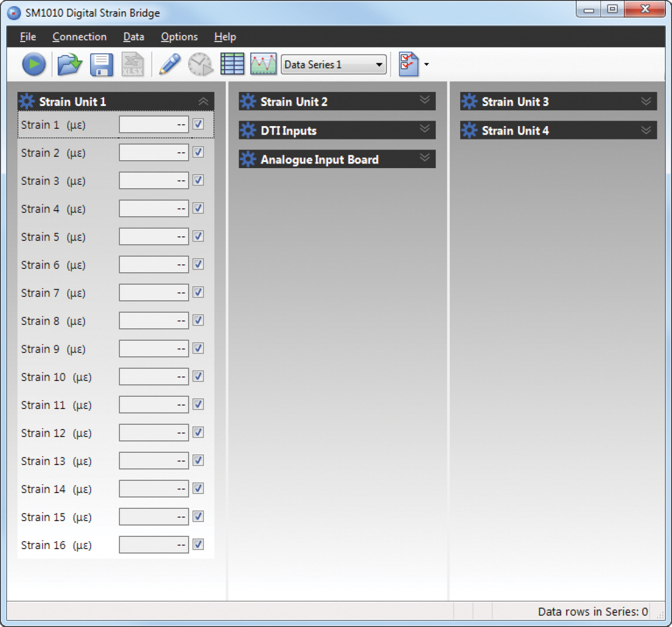Toggle the Strain 5 checkbox
This screenshot has height=627, width=672.
pyautogui.click(x=198, y=236)
